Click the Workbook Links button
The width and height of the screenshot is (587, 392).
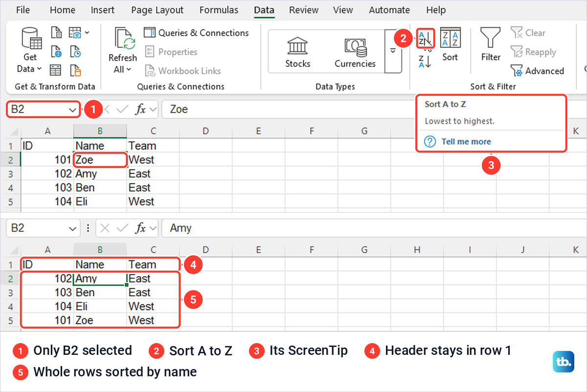coord(183,71)
